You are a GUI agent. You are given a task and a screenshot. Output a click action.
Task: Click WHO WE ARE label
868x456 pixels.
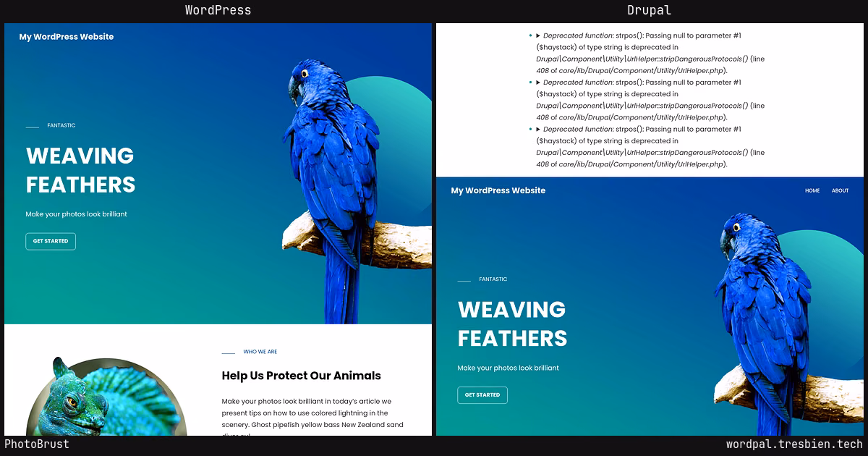point(260,352)
